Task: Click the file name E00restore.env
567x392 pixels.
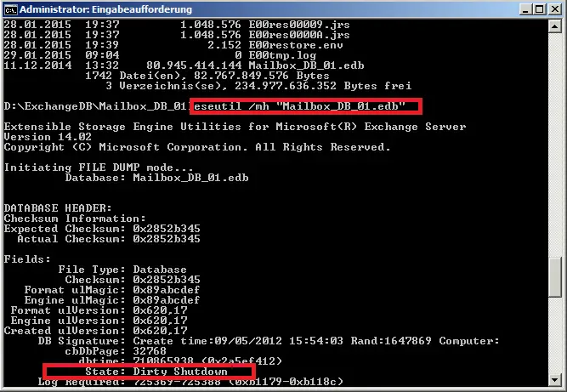Action: coord(296,45)
